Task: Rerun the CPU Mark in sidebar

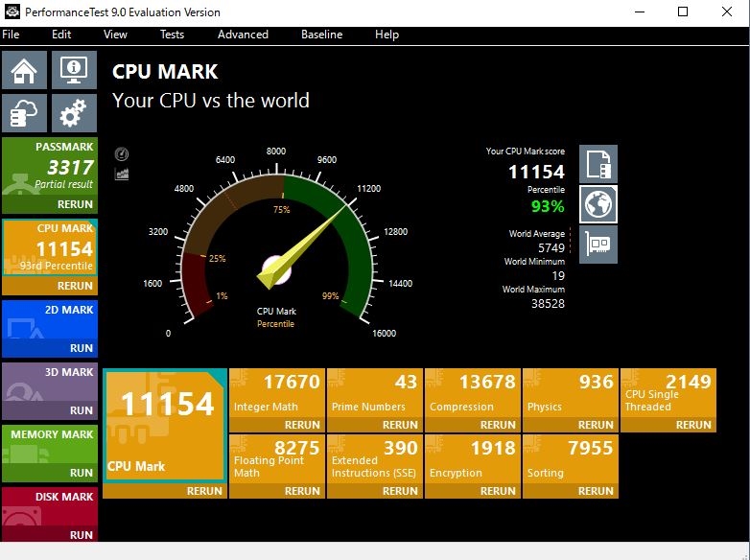Action: coord(50,286)
